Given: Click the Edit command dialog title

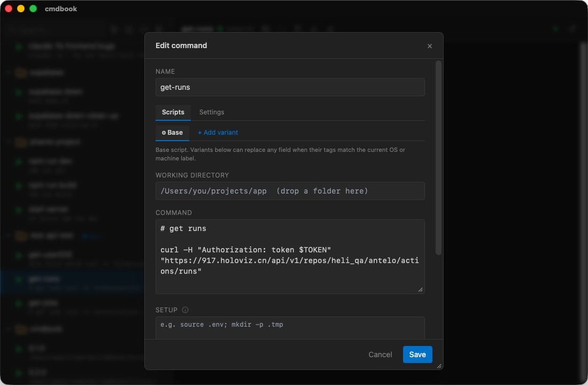Looking at the screenshot, I should 181,45.
